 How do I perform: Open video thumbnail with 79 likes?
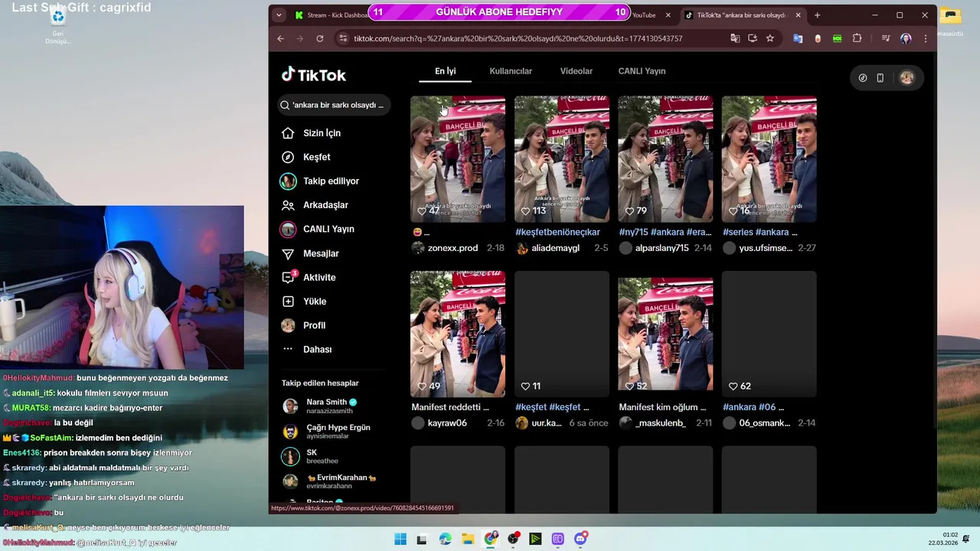point(665,158)
